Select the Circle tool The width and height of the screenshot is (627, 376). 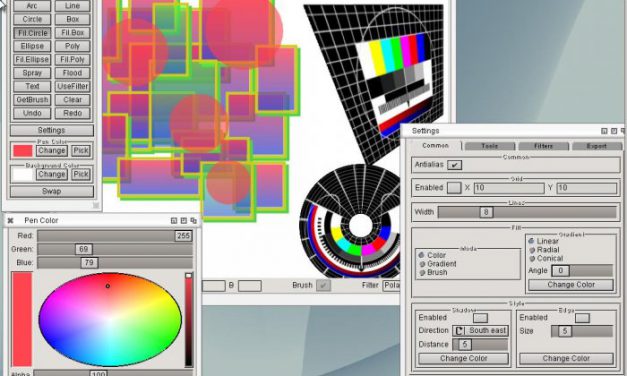point(32,19)
